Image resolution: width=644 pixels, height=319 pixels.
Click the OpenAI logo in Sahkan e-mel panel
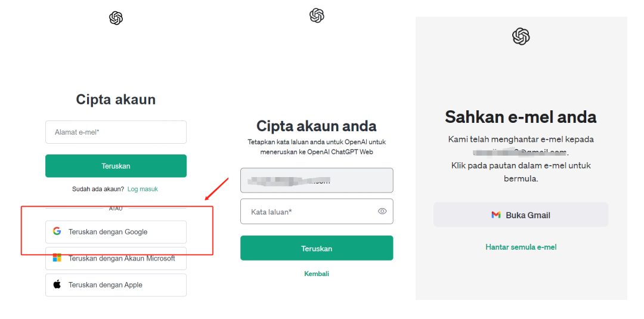coord(521,36)
